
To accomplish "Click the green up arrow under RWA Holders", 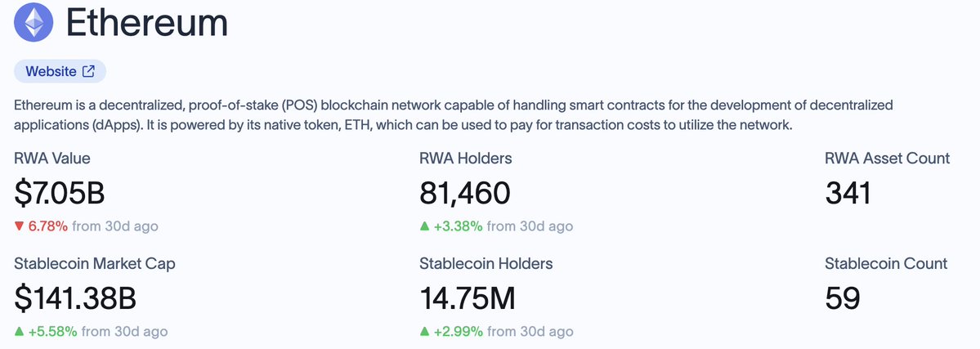I will coord(424,226).
